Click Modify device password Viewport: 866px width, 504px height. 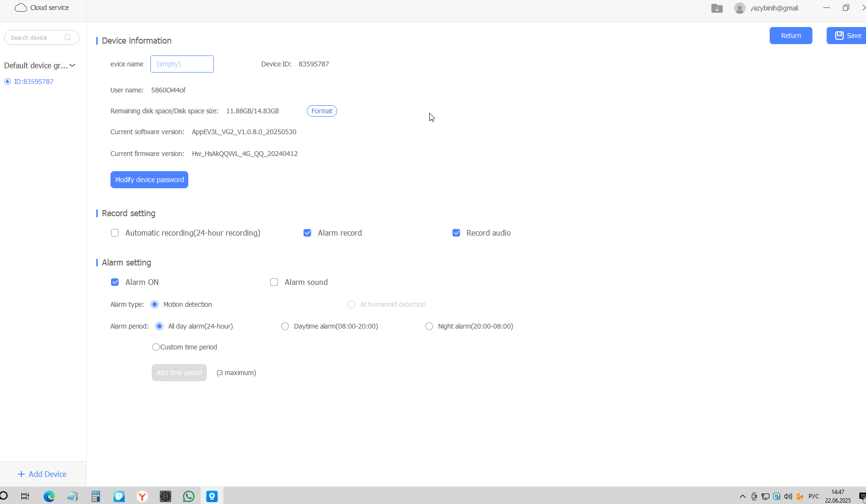(149, 180)
